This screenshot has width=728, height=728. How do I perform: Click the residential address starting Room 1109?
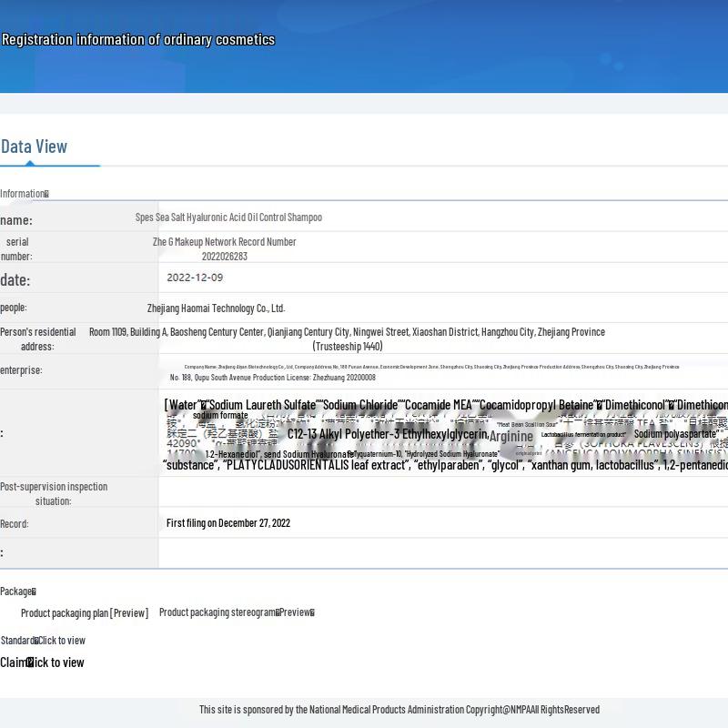click(347, 332)
